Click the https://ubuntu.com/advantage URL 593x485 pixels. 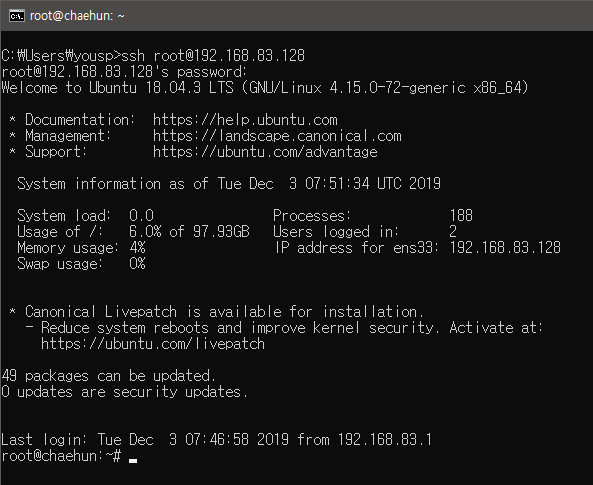265,152
